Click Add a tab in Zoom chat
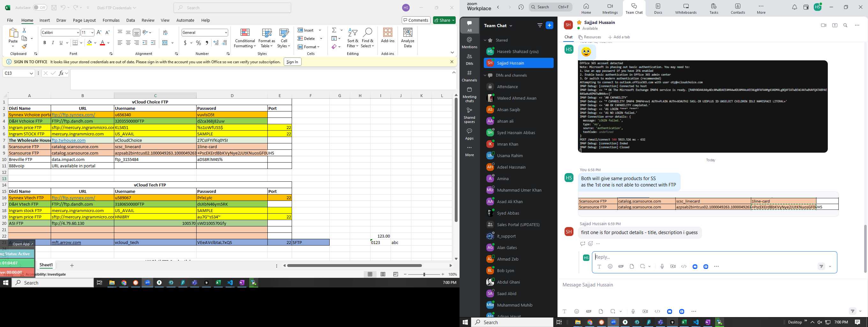The width and height of the screenshot is (868, 327). [619, 37]
